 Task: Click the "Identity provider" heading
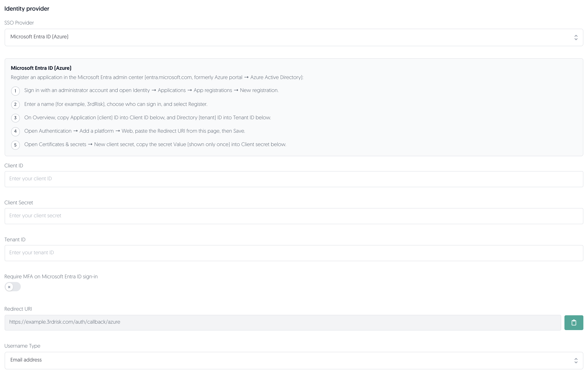pos(27,9)
